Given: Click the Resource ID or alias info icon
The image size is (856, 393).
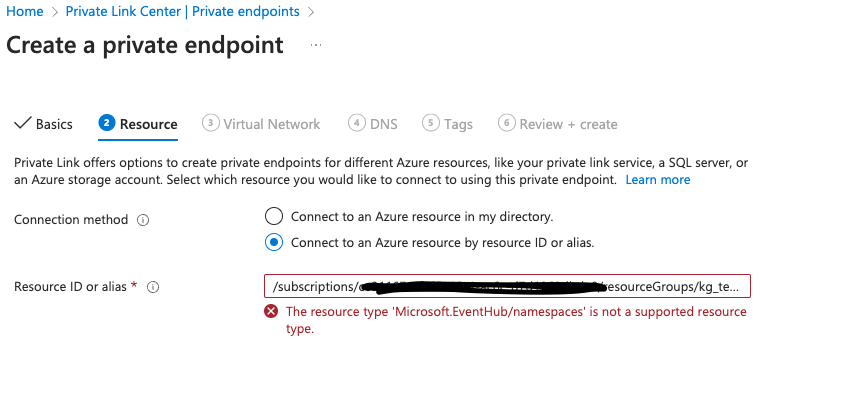Looking at the screenshot, I should point(153,287).
